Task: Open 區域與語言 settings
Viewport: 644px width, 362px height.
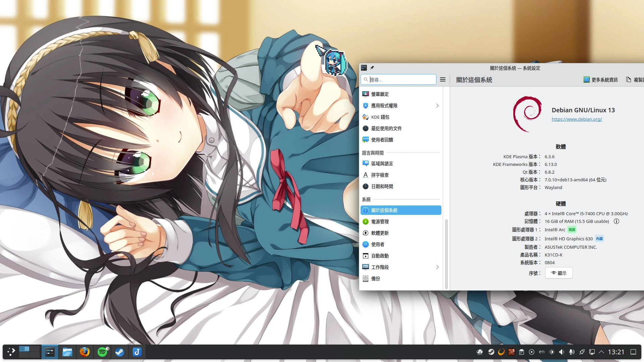Action: click(x=401, y=164)
